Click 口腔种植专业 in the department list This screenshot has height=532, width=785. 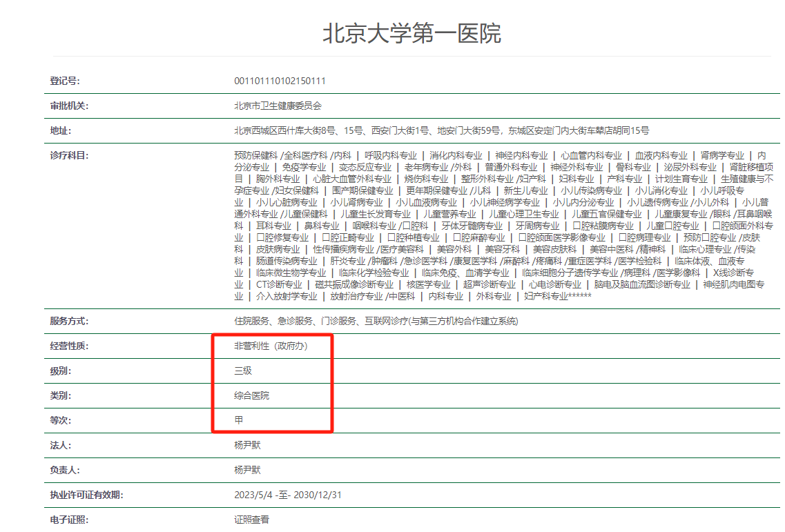[414, 238]
